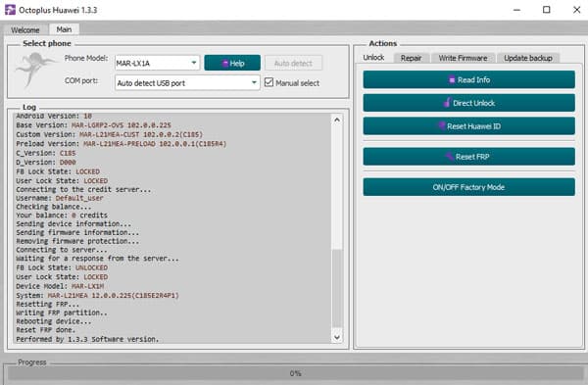Switch to the Welcome tab
Screen dimensions: 588x385
click(25, 29)
